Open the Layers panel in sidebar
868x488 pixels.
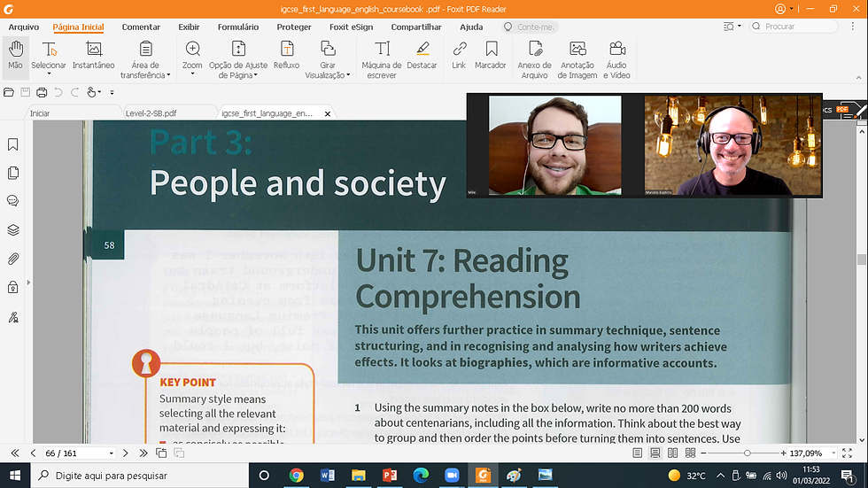(x=13, y=230)
